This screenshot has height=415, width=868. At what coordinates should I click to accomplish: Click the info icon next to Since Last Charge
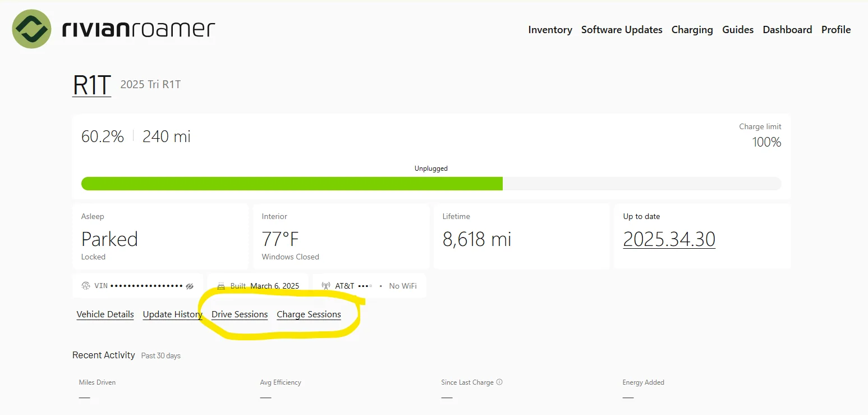pos(499,382)
